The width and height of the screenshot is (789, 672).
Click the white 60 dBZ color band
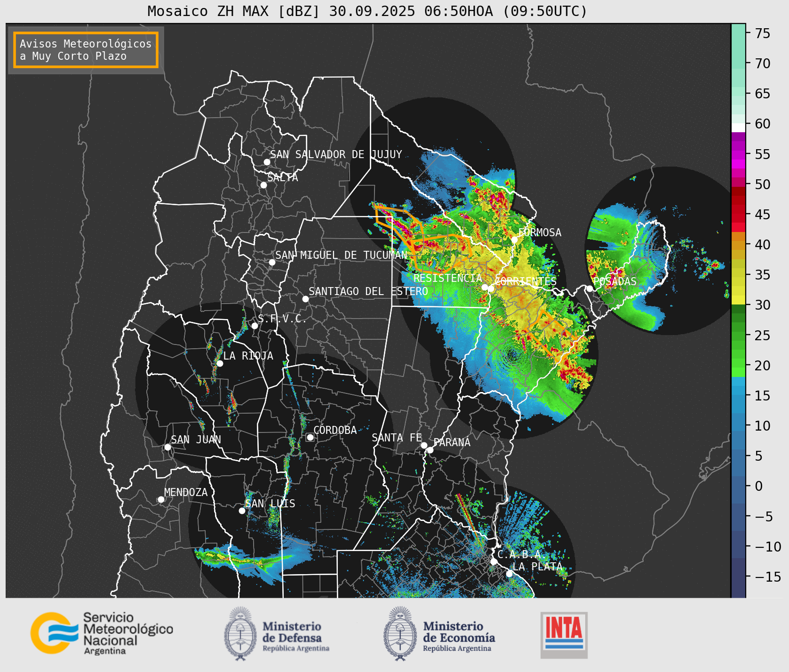point(738,127)
